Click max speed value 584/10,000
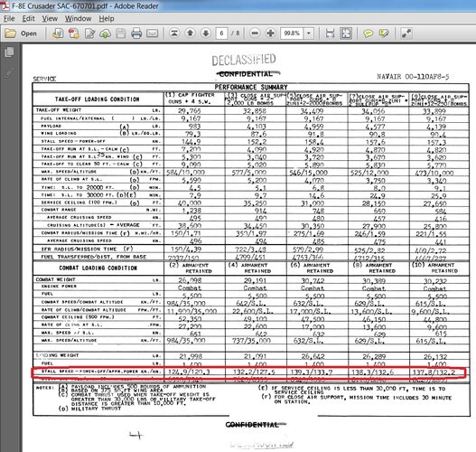Screen dimensions: 476x452 pyautogui.click(x=186, y=173)
